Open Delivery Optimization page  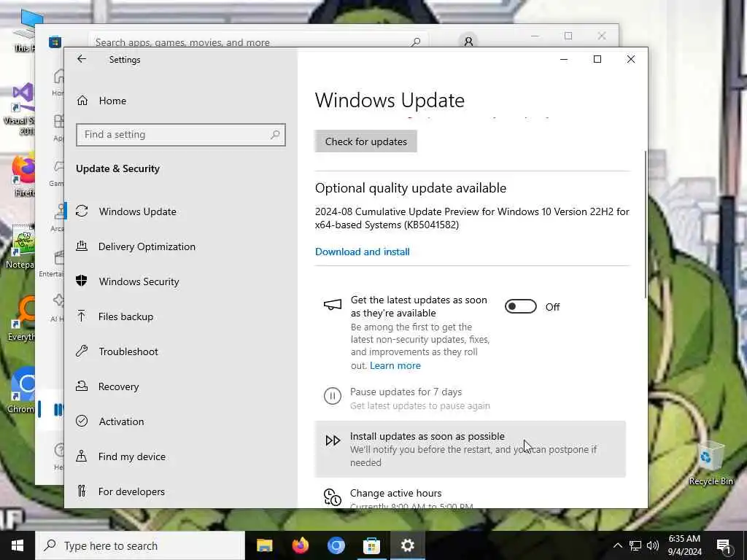(147, 246)
